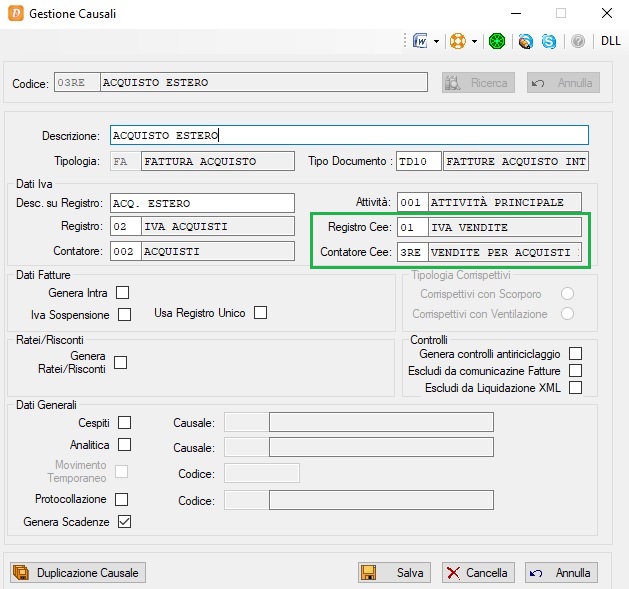
Task: Select Corrispettivi con Scorporo radio button
Action: 567,294
